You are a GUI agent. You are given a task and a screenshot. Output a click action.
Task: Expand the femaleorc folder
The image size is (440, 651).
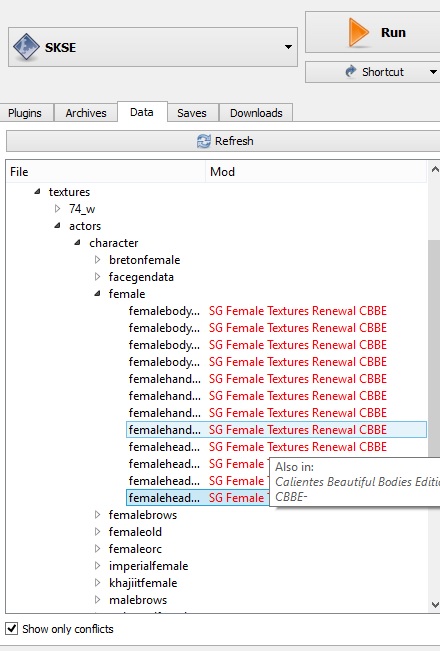98,549
